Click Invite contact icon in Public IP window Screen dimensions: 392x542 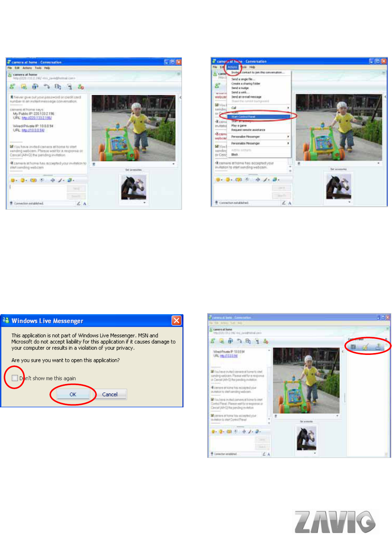click(12, 87)
